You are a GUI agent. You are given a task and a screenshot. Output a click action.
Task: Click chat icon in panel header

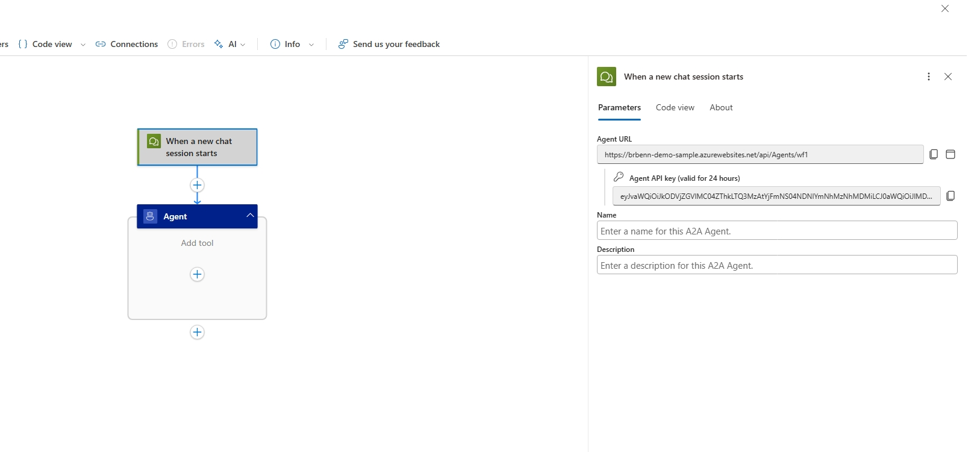pos(607,77)
